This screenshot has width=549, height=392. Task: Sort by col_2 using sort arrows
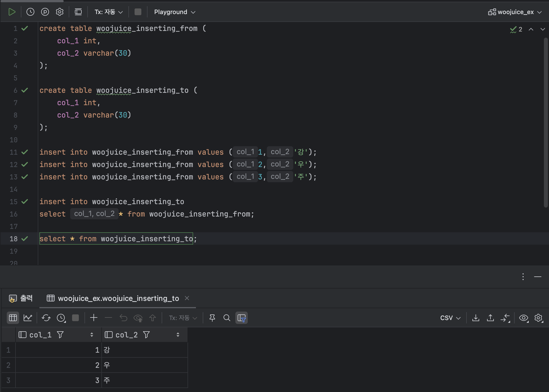click(x=178, y=335)
